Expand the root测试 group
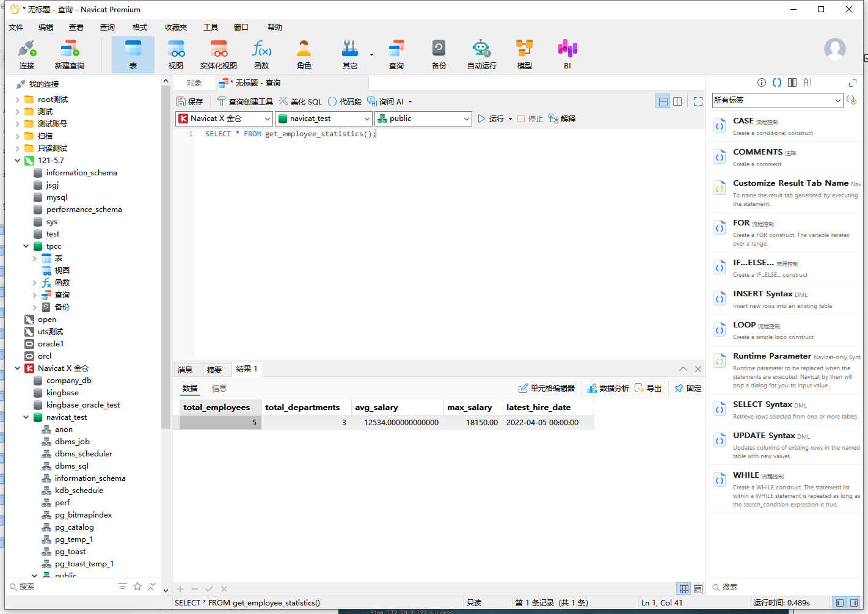Image resolution: width=868 pixels, height=614 pixels. pyautogui.click(x=18, y=100)
